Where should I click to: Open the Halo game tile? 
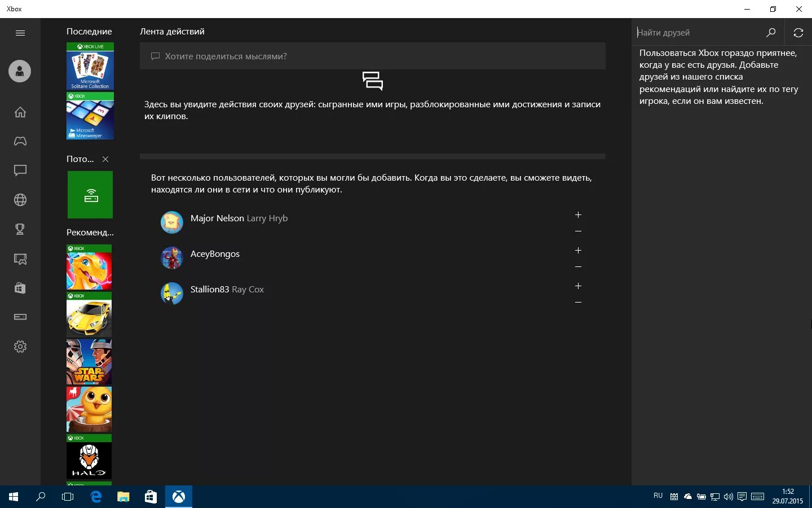[x=89, y=457]
